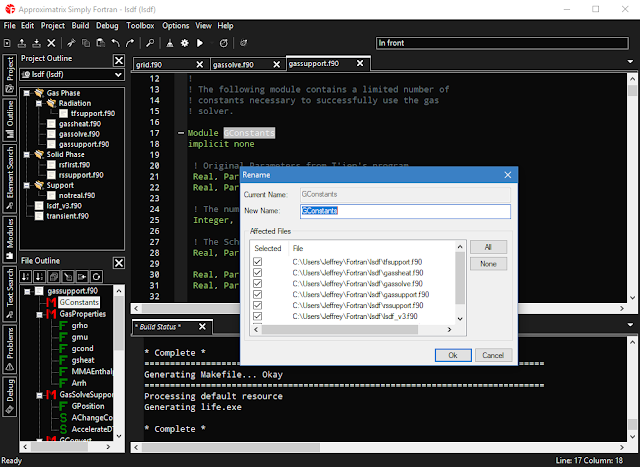Collapse the Radiation folder
This screenshot has width=640, height=467.
pos(39,103)
